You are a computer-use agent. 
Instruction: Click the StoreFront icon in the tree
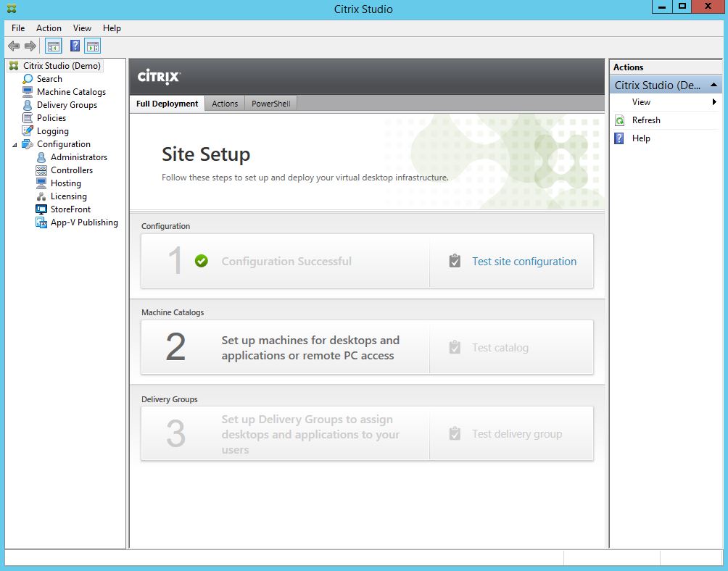[x=41, y=209]
